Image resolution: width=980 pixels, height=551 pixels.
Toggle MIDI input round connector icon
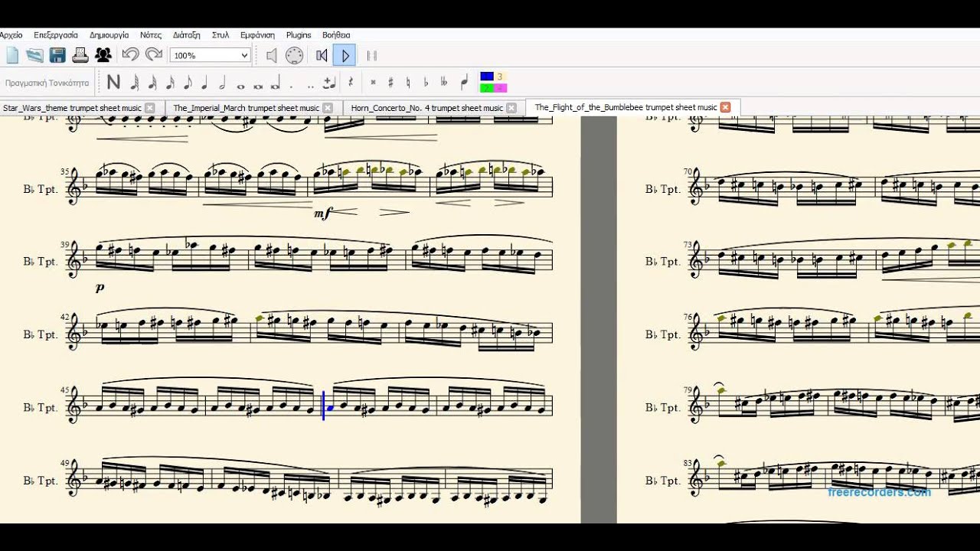click(294, 55)
